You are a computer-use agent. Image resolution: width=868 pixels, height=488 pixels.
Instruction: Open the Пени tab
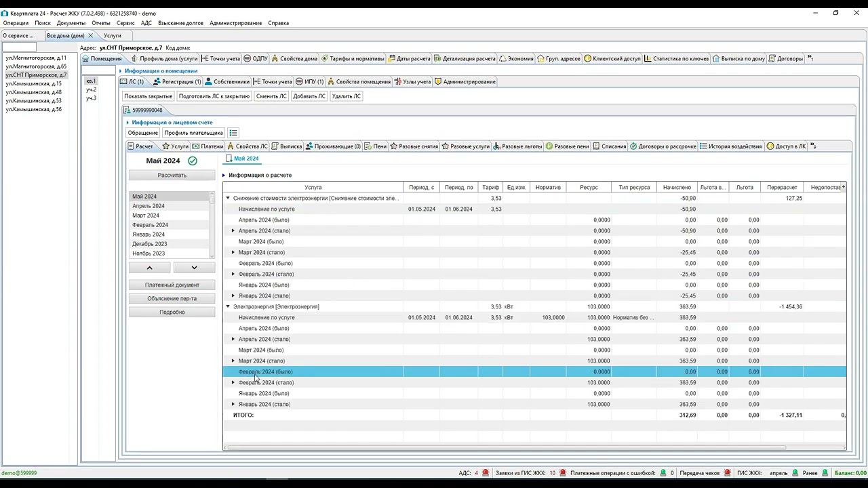coord(376,146)
